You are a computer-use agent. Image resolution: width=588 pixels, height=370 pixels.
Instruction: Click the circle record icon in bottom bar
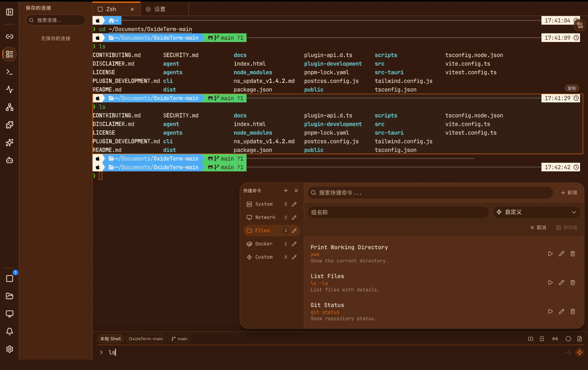pyautogui.click(x=568, y=339)
